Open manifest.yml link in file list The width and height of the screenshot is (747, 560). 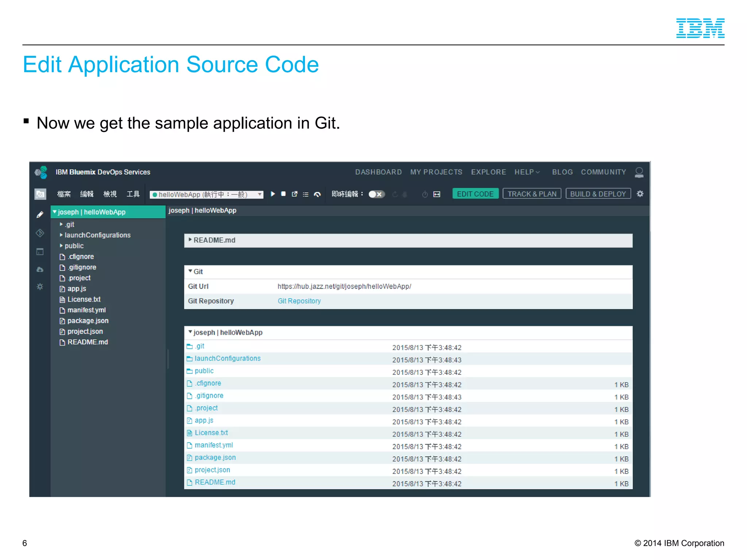coord(214,445)
